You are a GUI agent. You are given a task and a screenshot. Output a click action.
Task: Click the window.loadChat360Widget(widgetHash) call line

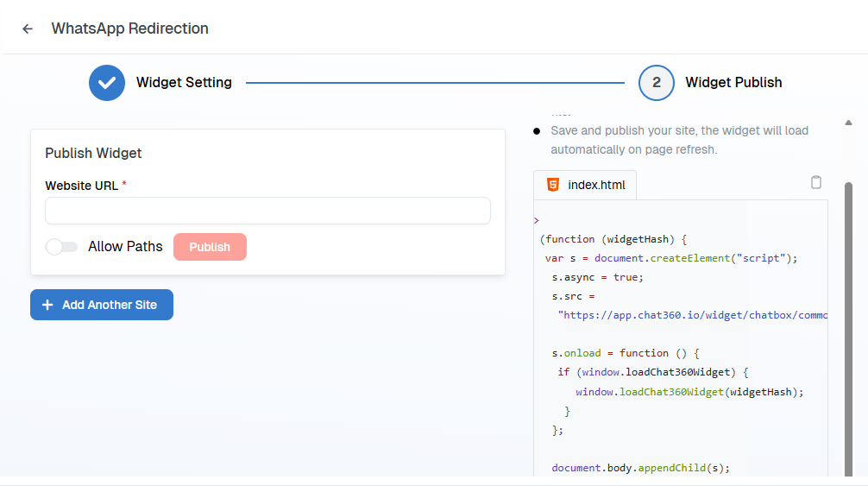(689, 392)
